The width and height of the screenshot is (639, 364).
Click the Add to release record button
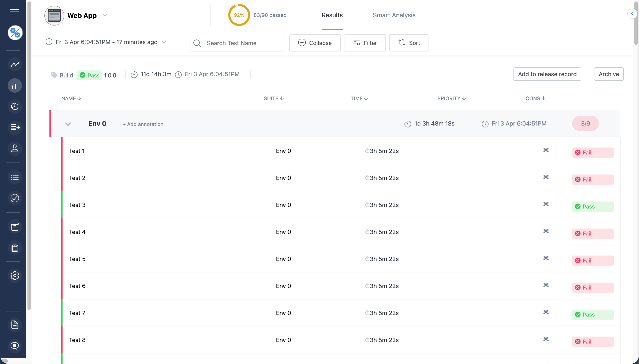coord(547,74)
